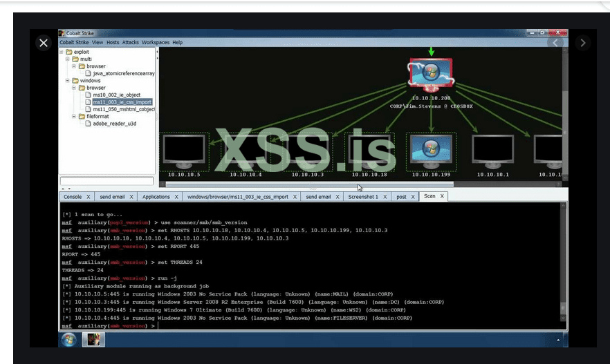The height and width of the screenshot is (364, 610).
Task: Collapse the fileformat tree node
Action: click(x=73, y=116)
